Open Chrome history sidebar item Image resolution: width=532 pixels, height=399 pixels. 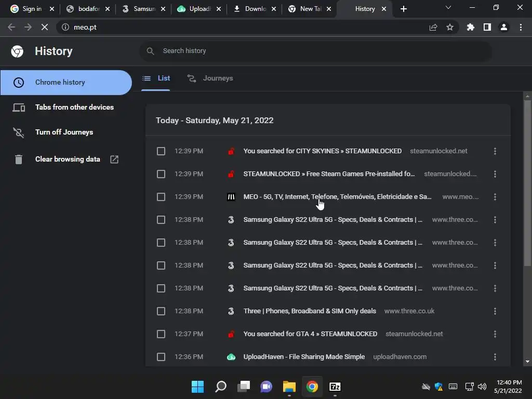point(66,83)
